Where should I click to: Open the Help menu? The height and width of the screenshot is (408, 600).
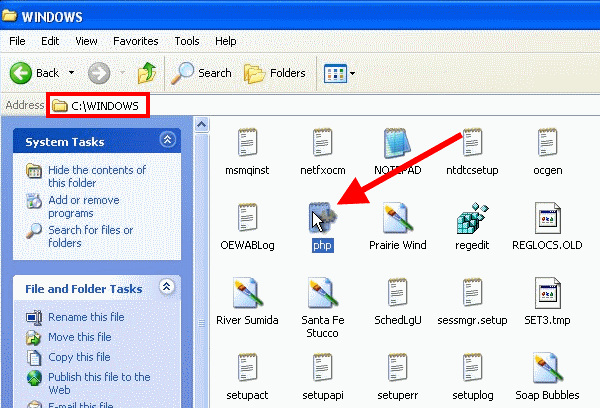225,41
